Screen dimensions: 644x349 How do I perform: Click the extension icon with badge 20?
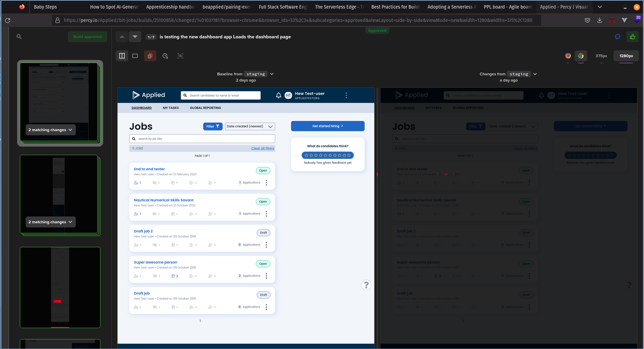637,20
